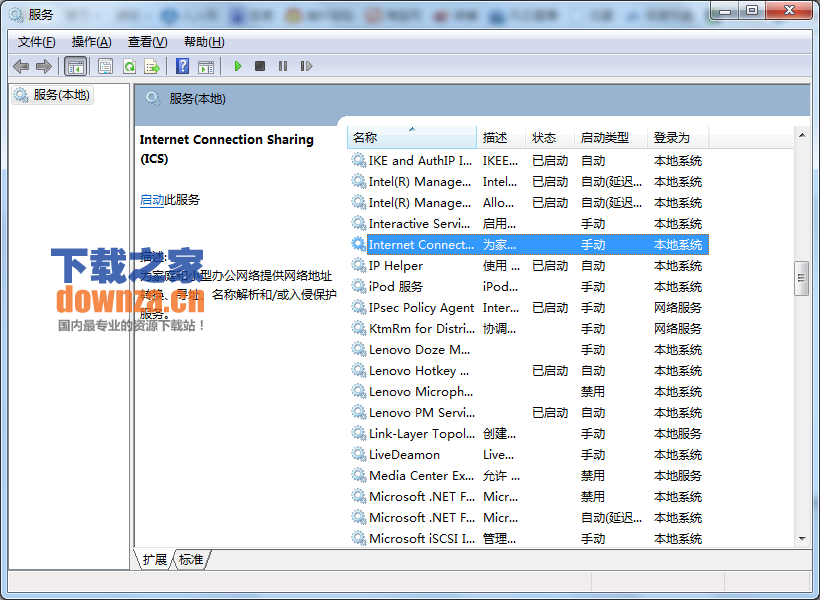Viewport: 820px width, 600px height.
Task: Open the 查看(V) menu
Action: coord(147,42)
